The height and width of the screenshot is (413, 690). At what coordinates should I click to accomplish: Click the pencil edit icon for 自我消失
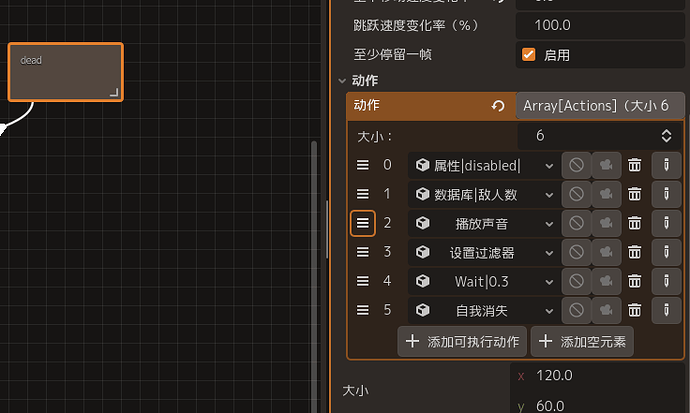tap(666, 310)
